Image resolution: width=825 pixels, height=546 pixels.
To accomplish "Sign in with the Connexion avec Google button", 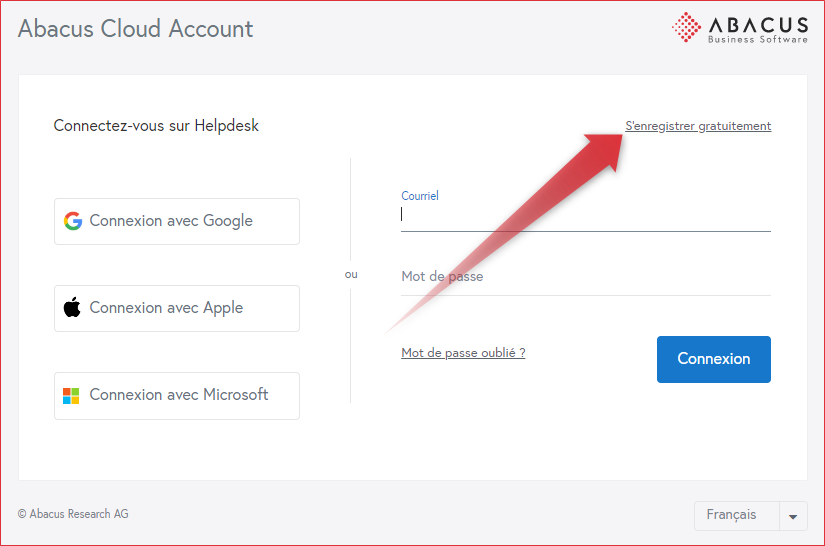I will point(177,221).
